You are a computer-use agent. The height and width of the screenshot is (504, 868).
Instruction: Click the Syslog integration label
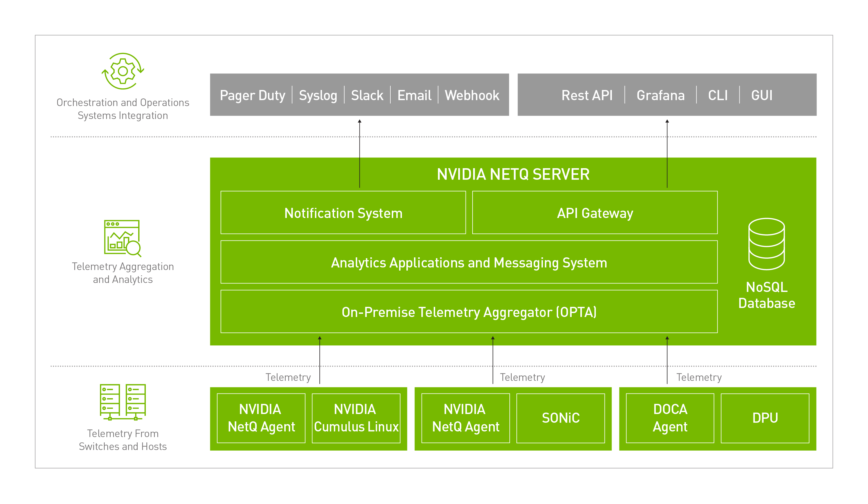318,95
